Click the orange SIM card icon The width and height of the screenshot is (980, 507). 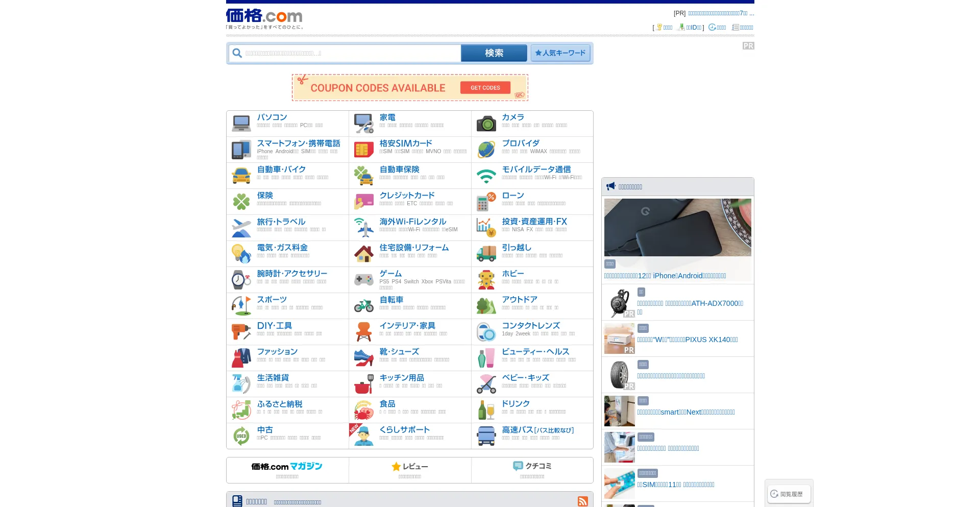363,150
